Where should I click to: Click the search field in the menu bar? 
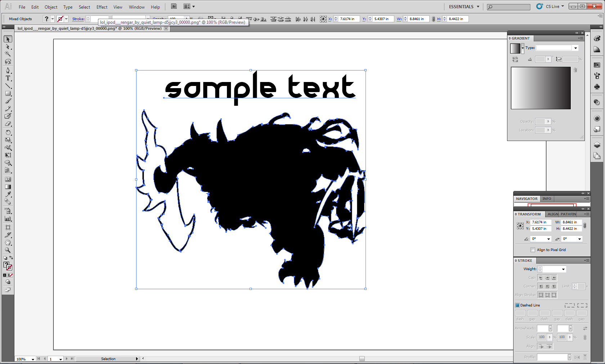(508, 7)
